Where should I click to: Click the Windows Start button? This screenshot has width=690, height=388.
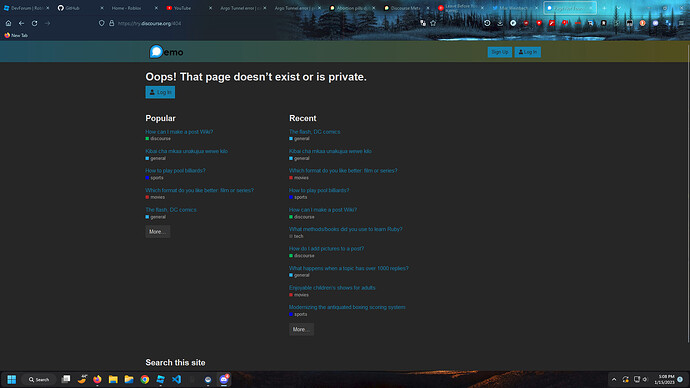pos(11,379)
